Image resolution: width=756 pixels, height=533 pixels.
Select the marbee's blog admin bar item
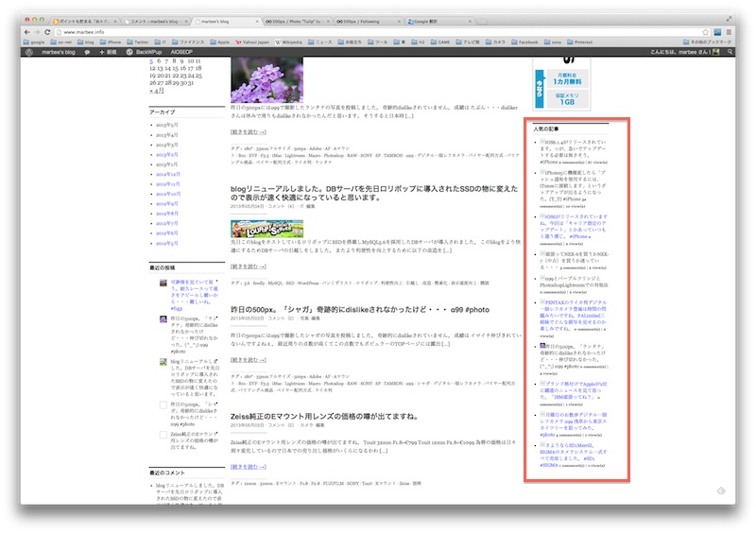59,52
